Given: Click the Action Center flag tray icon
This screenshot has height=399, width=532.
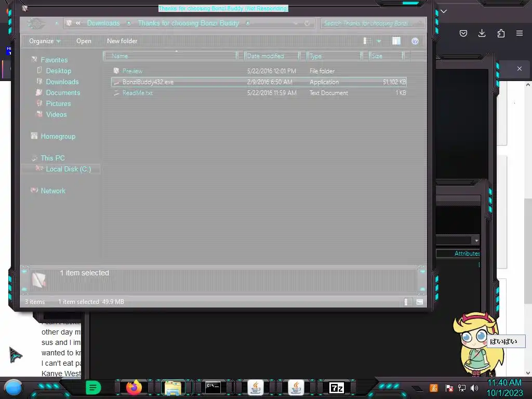Looking at the screenshot, I should point(449,388).
